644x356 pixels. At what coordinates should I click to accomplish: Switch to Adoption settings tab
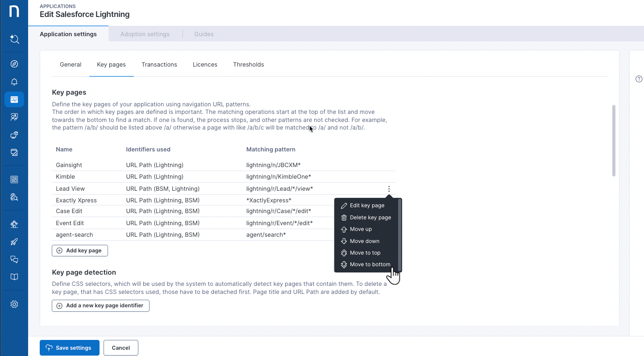point(145,34)
